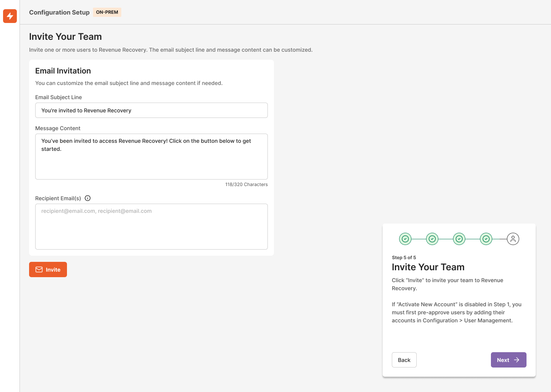Select the person icon for Step 5
This screenshot has width=551, height=392.
coord(513,238)
